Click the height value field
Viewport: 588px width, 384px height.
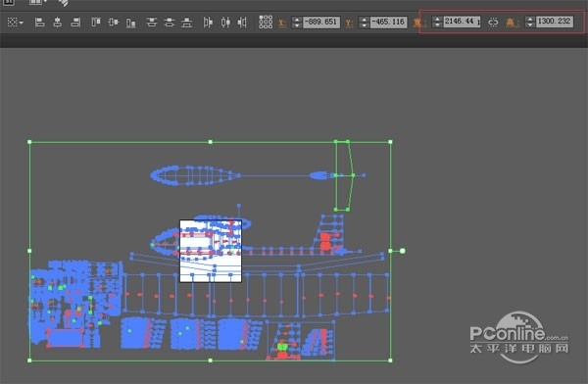[x=555, y=22]
